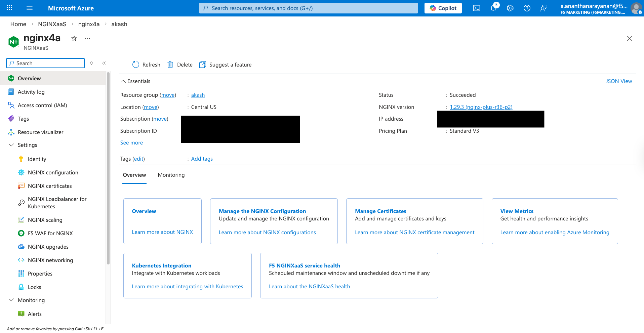Collapse the Essentials section
This screenshot has width=644, height=333.
tap(123, 81)
